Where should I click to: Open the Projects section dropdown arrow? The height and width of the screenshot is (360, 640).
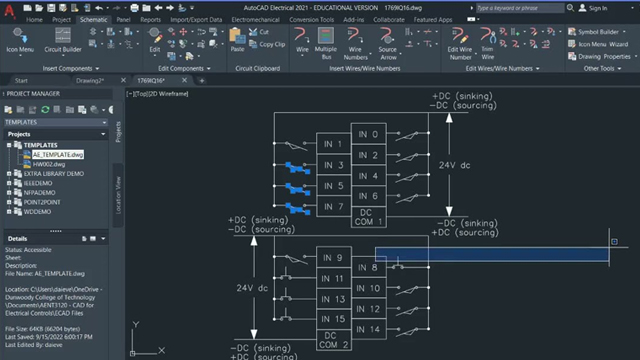(x=103, y=134)
